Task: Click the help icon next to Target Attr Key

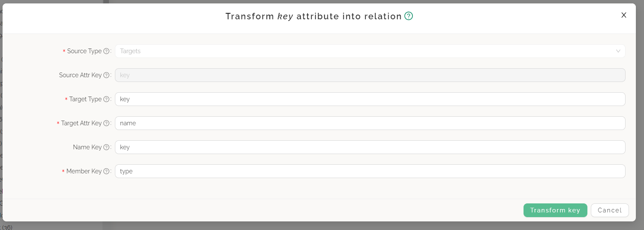Action: [106, 123]
